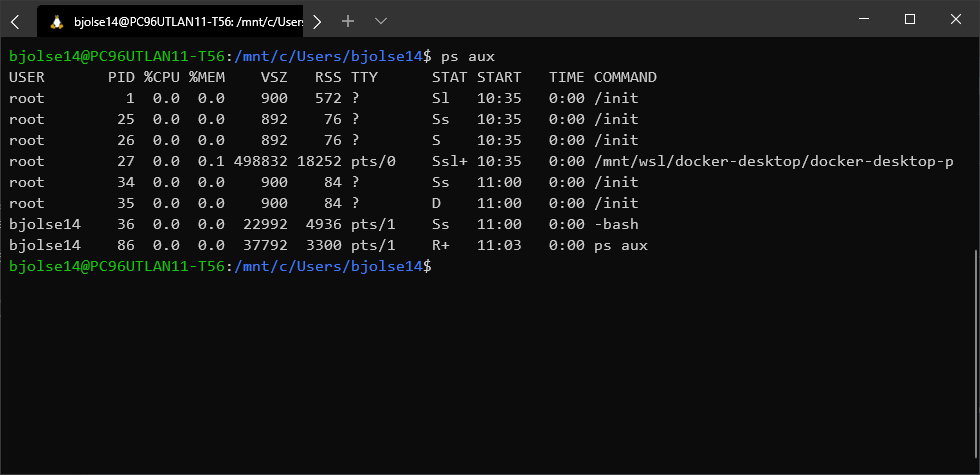This screenshot has height=475, width=980.
Task: Click the /mnt/c/Users/bjolse14 path in last prompt
Action: click(329, 266)
